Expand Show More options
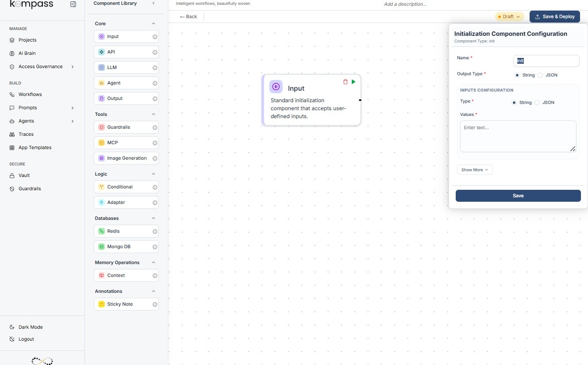The height and width of the screenshot is (365, 588). [x=475, y=170]
